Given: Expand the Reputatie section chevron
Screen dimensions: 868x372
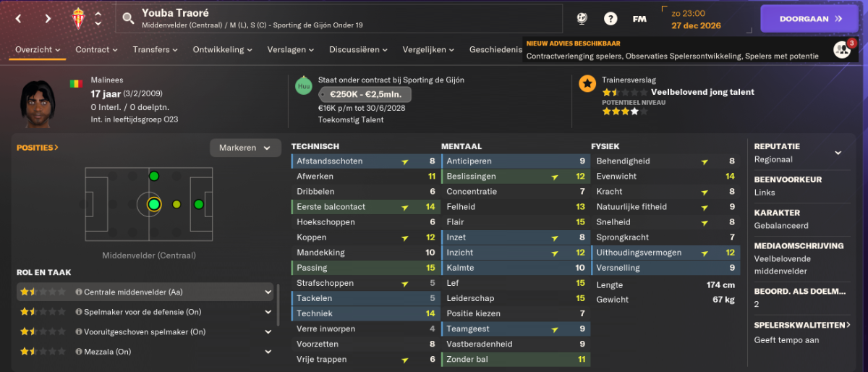Looking at the screenshot, I should [x=838, y=153].
